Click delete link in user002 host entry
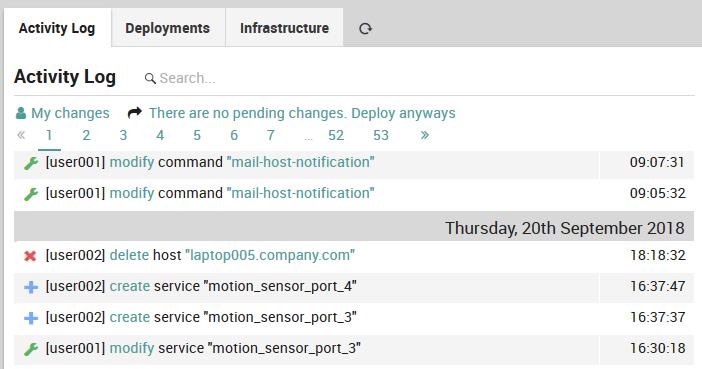The width and height of the screenshot is (702, 369). coord(129,255)
